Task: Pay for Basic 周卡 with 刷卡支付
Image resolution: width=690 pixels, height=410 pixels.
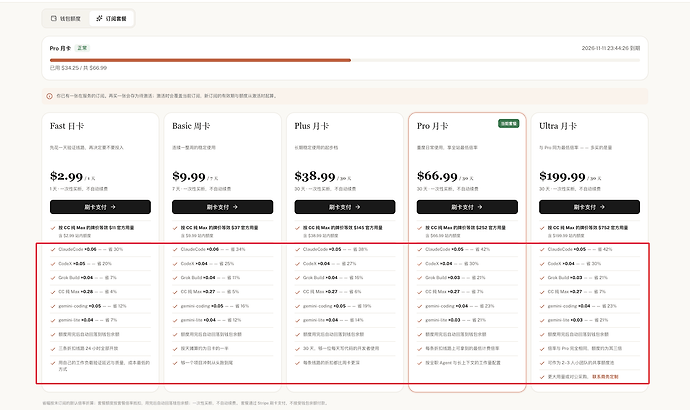Action: [222, 207]
